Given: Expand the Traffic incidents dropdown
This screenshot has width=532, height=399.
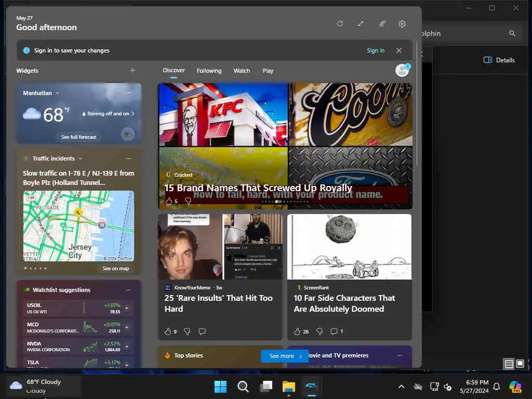Looking at the screenshot, I should coord(81,158).
